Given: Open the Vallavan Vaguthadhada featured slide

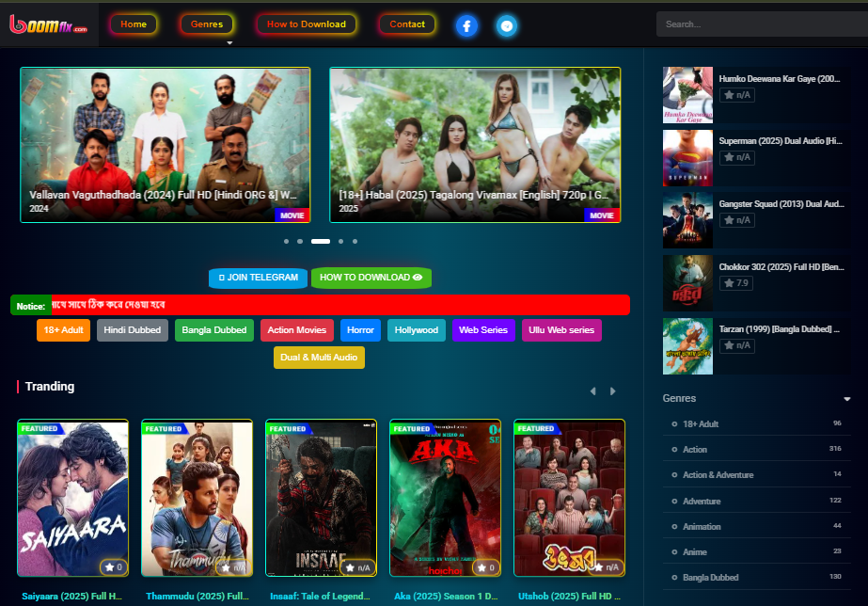Looking at the screenshot, I should (x=165, y=145).
